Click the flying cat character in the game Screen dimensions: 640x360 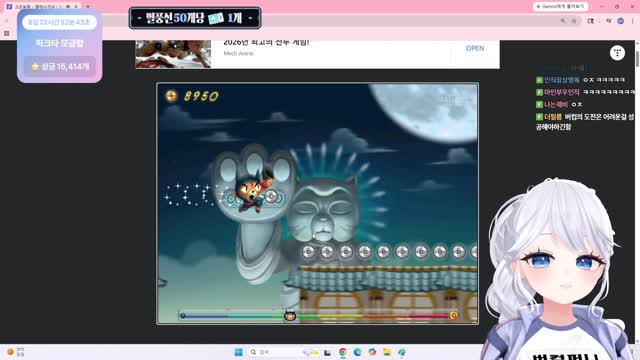point(252,191)
